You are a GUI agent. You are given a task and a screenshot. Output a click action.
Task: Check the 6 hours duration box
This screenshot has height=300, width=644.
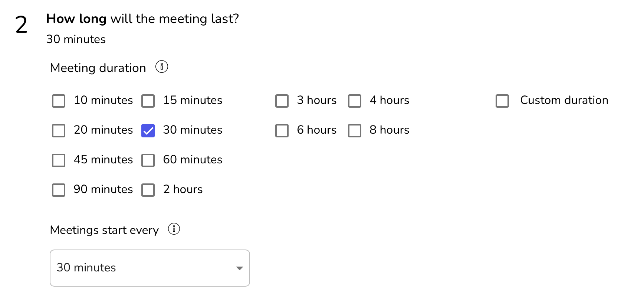(x=282, y=130)
